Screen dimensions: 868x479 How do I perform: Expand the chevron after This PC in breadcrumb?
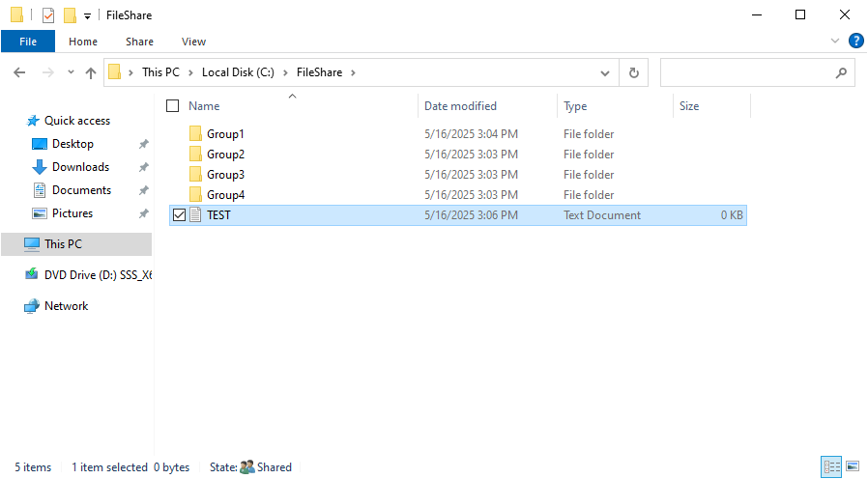[x=190, y=72]
